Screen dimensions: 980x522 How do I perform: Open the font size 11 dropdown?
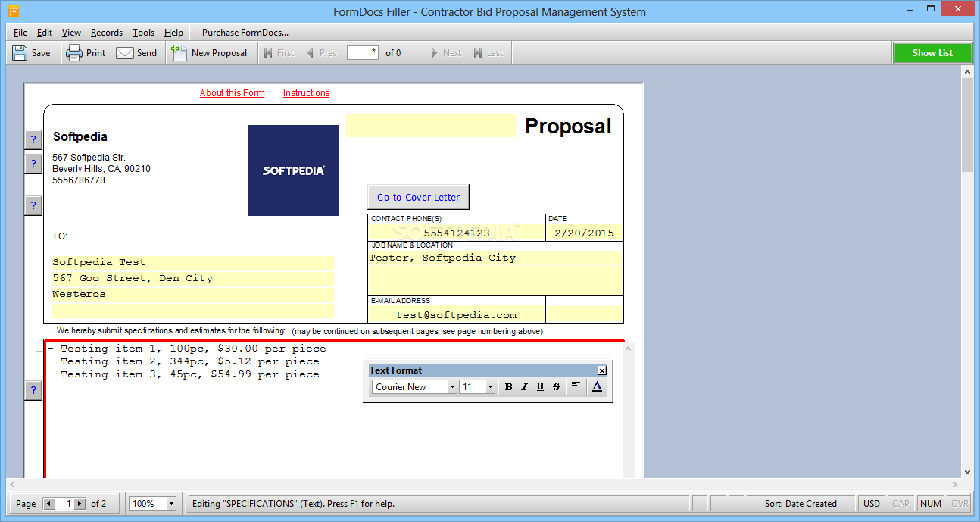coord(490,387)
